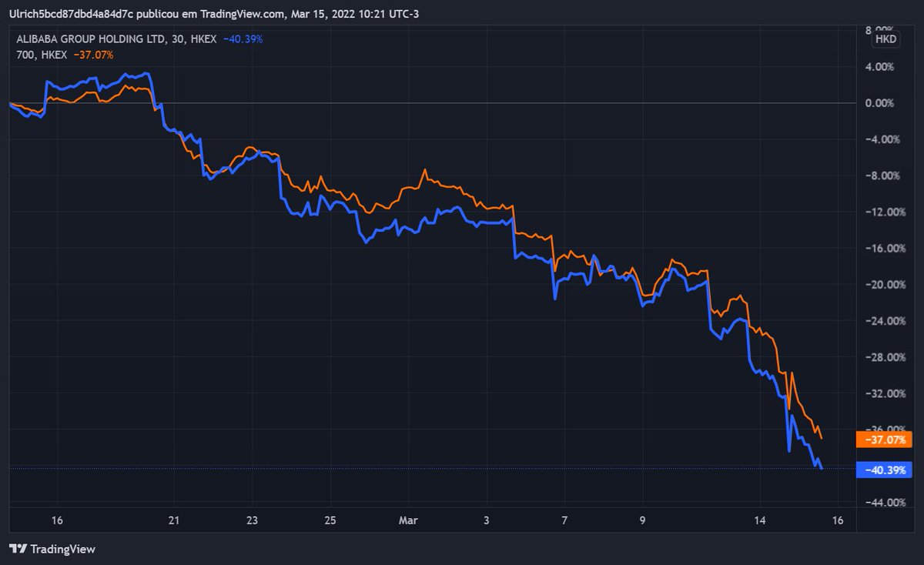
Task: Click the HKD currency button
Action: 885,38
